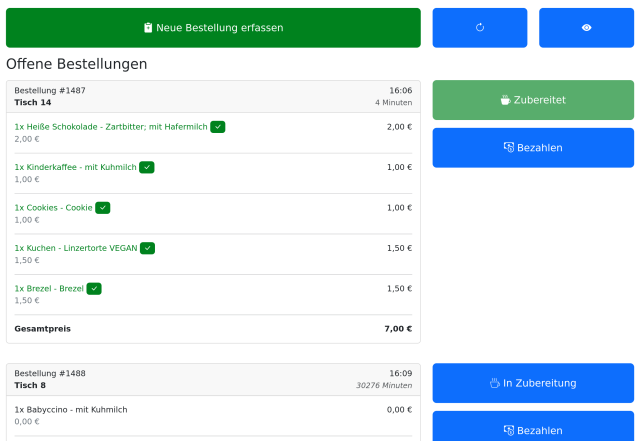Toggle the Heiße Schokolade checkmark
640x441 pixels.
(218, 127)
